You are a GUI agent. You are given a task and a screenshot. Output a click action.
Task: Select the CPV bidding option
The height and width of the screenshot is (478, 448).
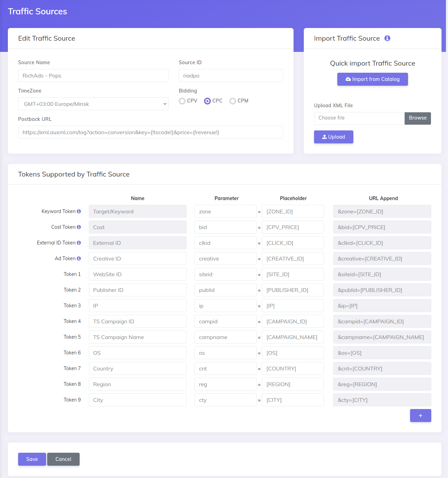coord(182,101)
